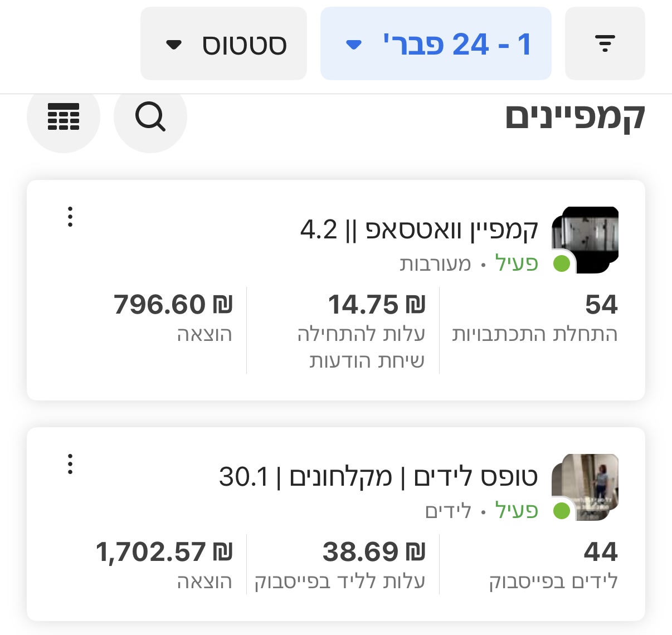This screenshot has height=635, width=672.
Task: Expand the status filter chevron arrow
Action: (x=174, y=45)
